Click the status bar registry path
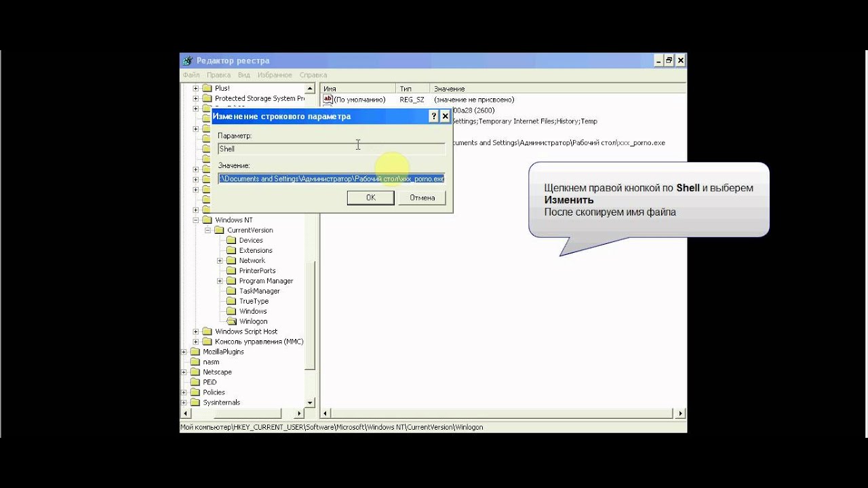Viewport: 868px width, 488px height. click(332, 428)
